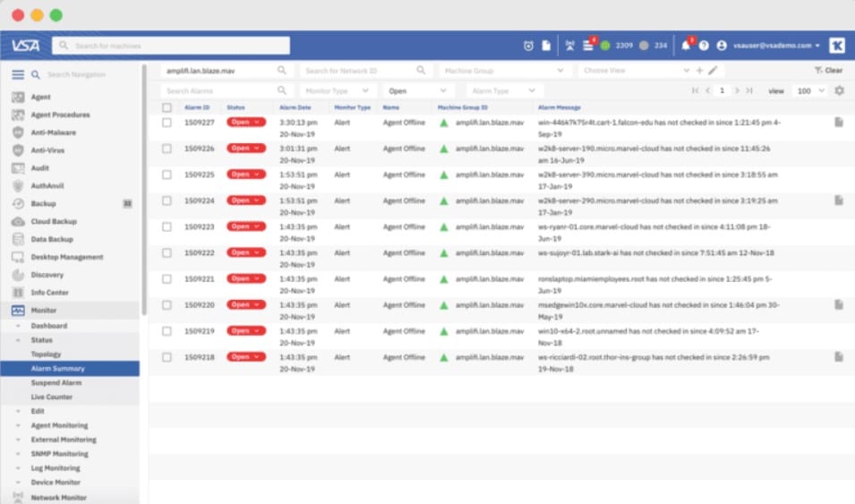Image resolution: width=855 pixels, height=504 pixels.
Task: Select Alarm Summary in sidebar
Action: pyautogui.click(x=70, y=369)
